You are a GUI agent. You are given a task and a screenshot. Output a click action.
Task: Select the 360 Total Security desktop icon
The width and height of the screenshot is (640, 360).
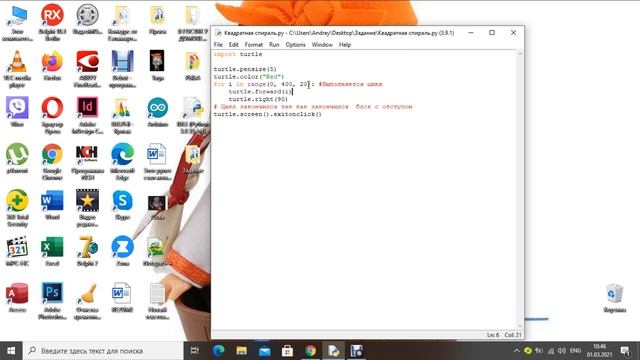tap(17, 209)
